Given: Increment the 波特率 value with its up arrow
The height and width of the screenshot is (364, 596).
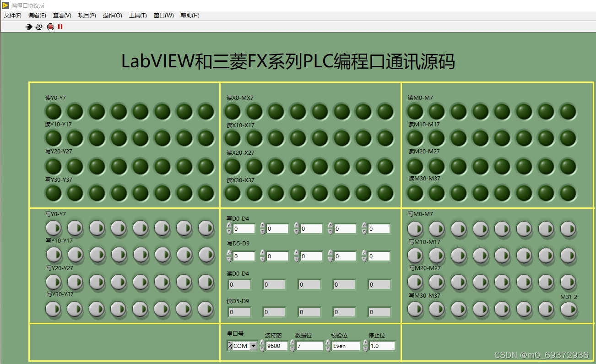Looking at the screenshot, I should (x=263, y=343).
